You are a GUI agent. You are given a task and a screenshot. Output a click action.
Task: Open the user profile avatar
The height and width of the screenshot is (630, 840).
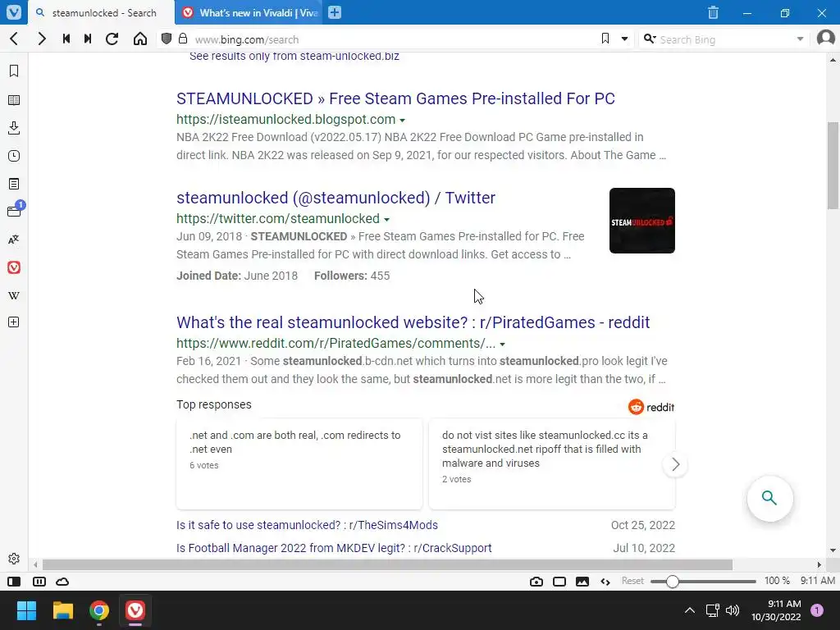coord(825,39)
